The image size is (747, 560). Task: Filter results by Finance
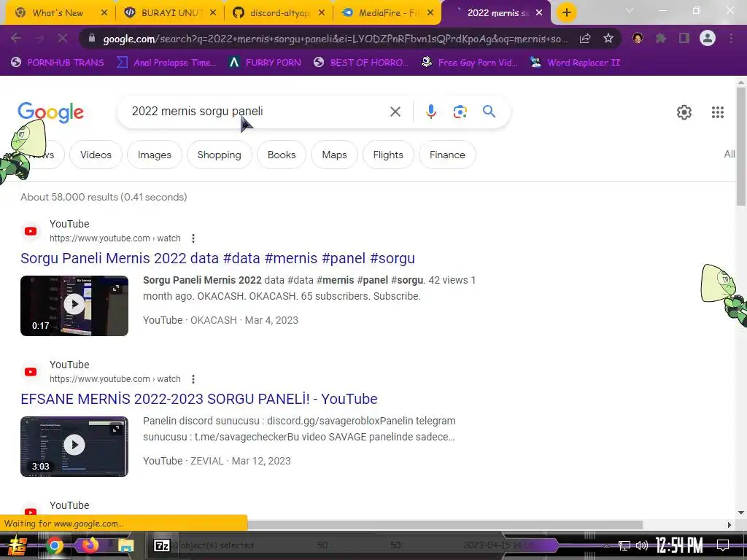(x=447, y=155)
